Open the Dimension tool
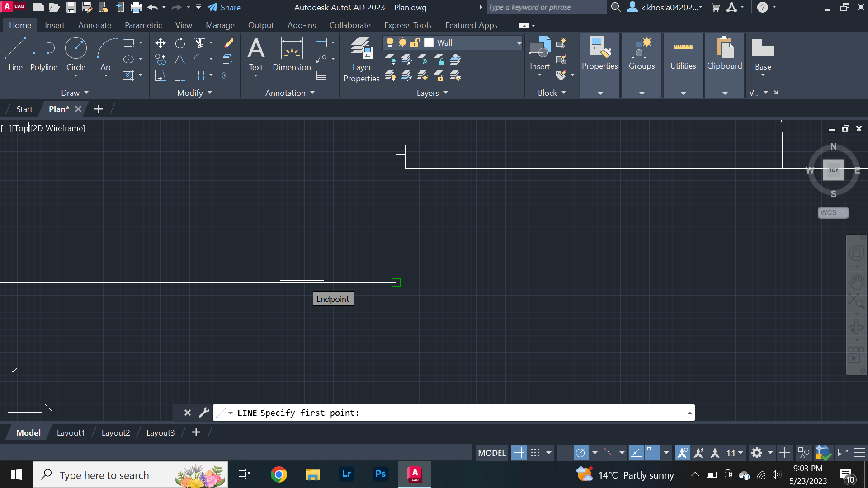This screenshot has width=868, height=488. pos(291,54)
